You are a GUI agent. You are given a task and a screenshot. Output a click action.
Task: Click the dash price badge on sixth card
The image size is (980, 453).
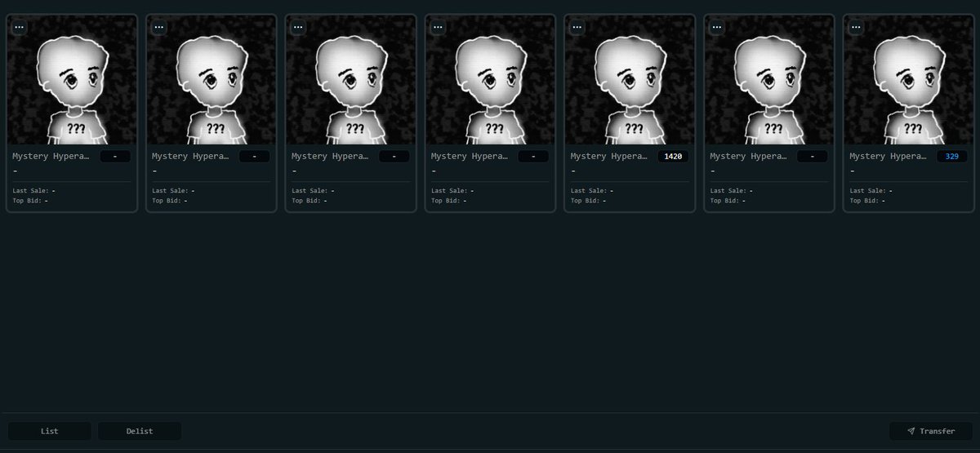813,156
